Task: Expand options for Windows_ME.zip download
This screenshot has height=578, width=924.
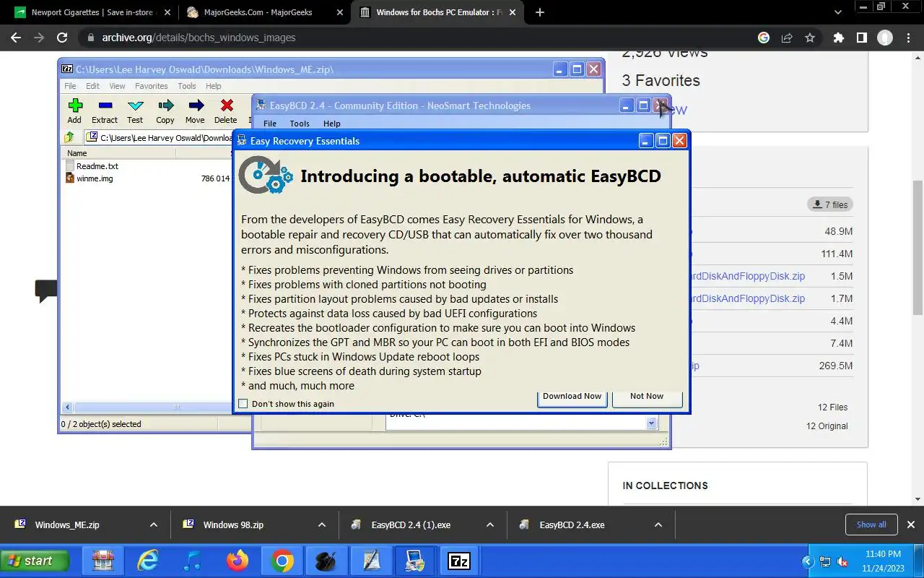Action: pyautogui.click(x=153, y=525)
